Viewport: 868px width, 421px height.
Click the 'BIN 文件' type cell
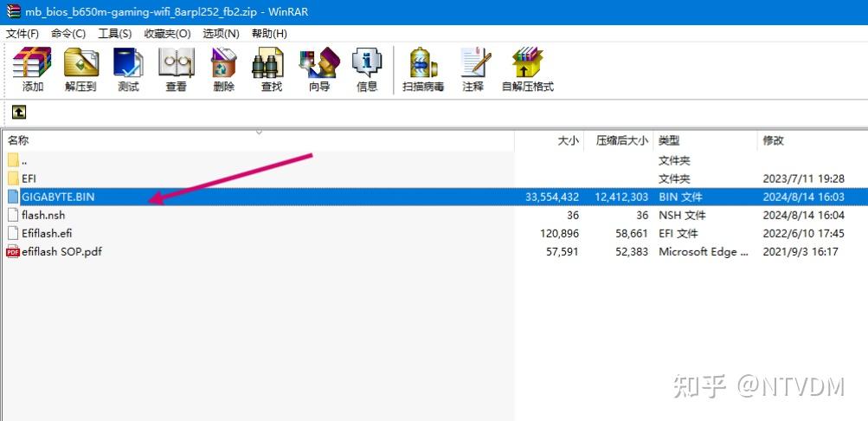[x=681, y=197]
